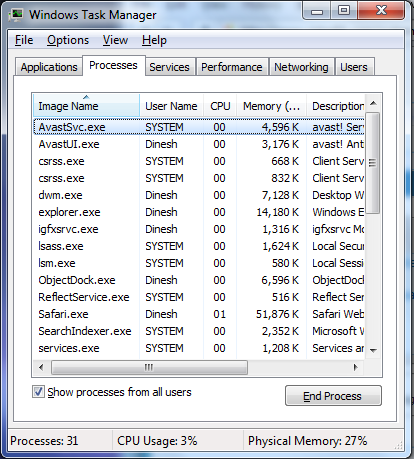Click the vertical scrollbar down arrow
Screen dimensions: 414x459
pyautogui.click(x=373, y=350)
